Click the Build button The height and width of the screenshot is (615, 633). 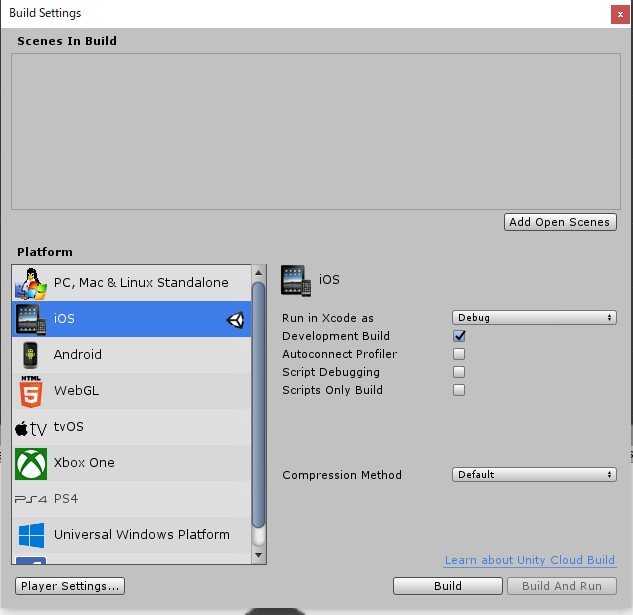448,586
